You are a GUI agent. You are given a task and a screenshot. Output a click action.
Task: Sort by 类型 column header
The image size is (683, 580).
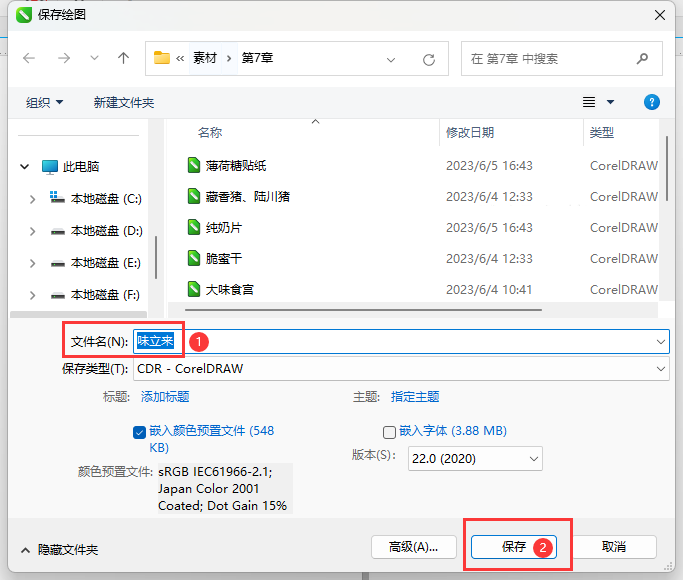click(602, 132)
